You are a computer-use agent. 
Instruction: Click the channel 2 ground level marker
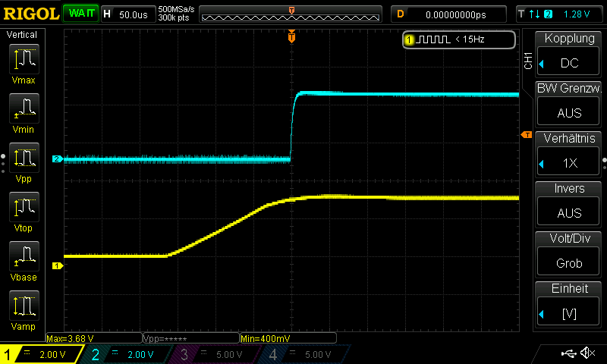coord(58,158)
